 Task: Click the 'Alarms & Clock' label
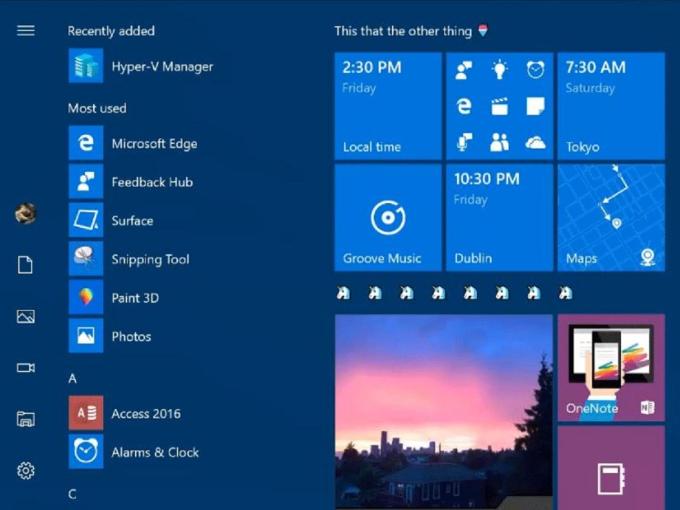click(155, 452)
